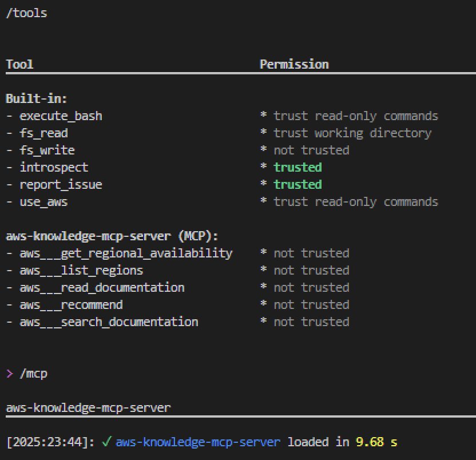Click the purple prompt arrow before /mcp

pyautogui.click(x=9, y=374)
